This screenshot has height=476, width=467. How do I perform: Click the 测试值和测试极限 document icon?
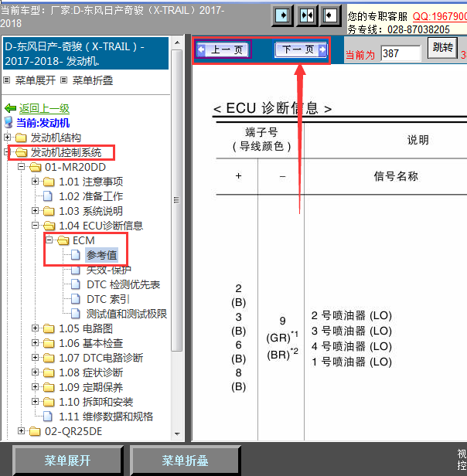pyautogui.click(x=76, y=314)
